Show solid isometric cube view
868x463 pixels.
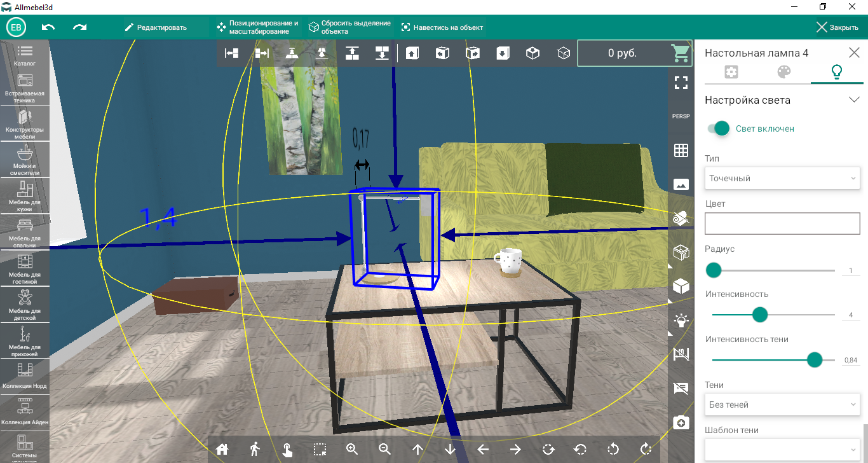(x=533, y=53)
